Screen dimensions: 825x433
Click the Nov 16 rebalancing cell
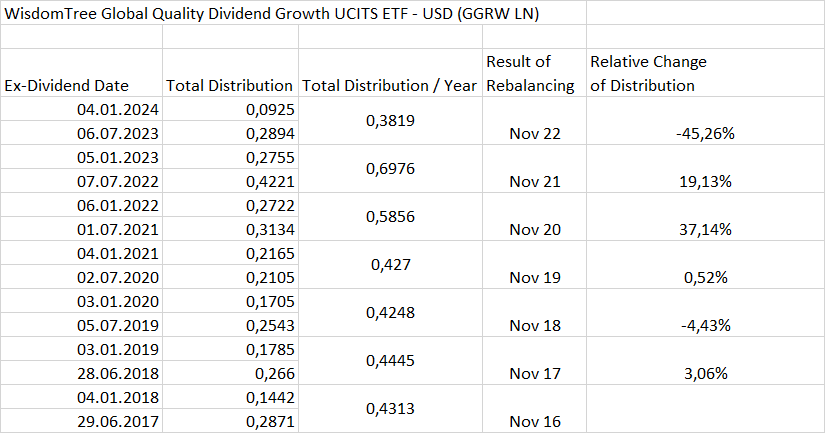pyautogui.click(x=535, y=421)
